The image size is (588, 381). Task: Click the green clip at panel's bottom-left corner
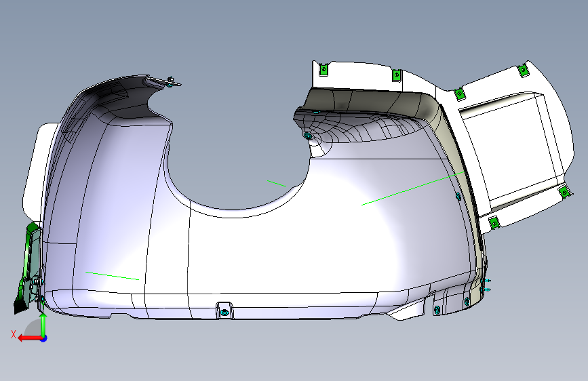pyautogui.click(x=494, y=223)
